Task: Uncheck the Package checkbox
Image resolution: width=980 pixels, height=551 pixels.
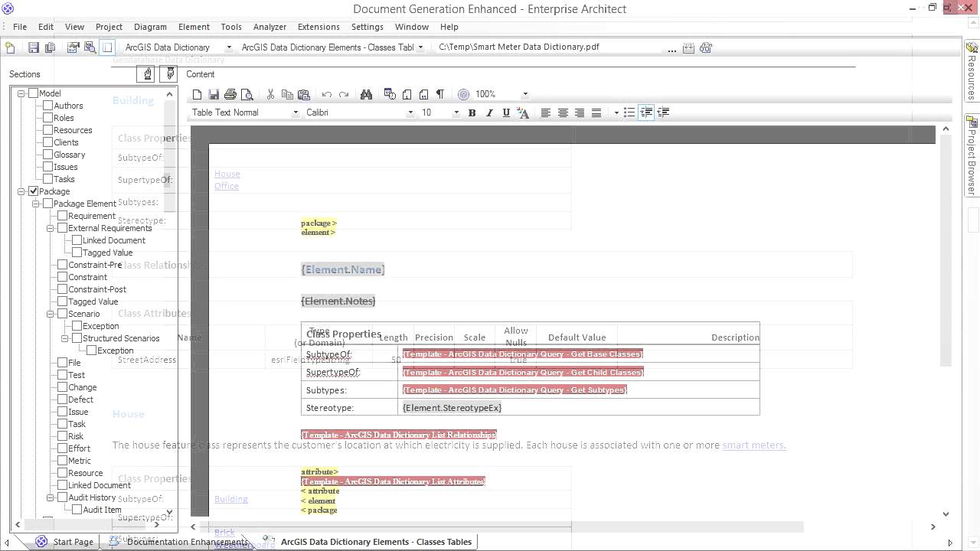Action: pos(33,191)
